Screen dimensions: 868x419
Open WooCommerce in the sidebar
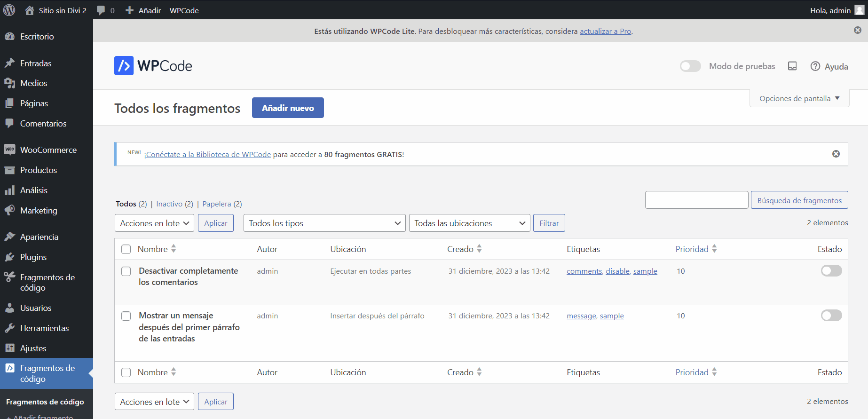48,150
